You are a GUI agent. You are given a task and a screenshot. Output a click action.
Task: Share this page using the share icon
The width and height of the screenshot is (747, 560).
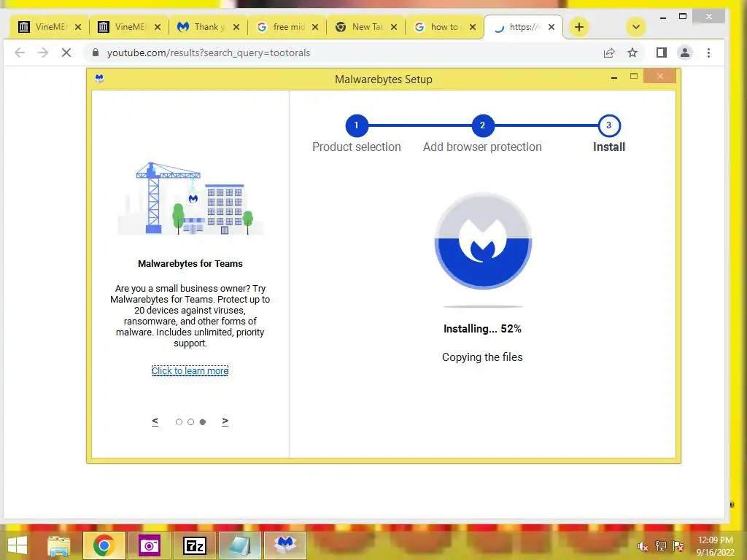pos(609,52)
